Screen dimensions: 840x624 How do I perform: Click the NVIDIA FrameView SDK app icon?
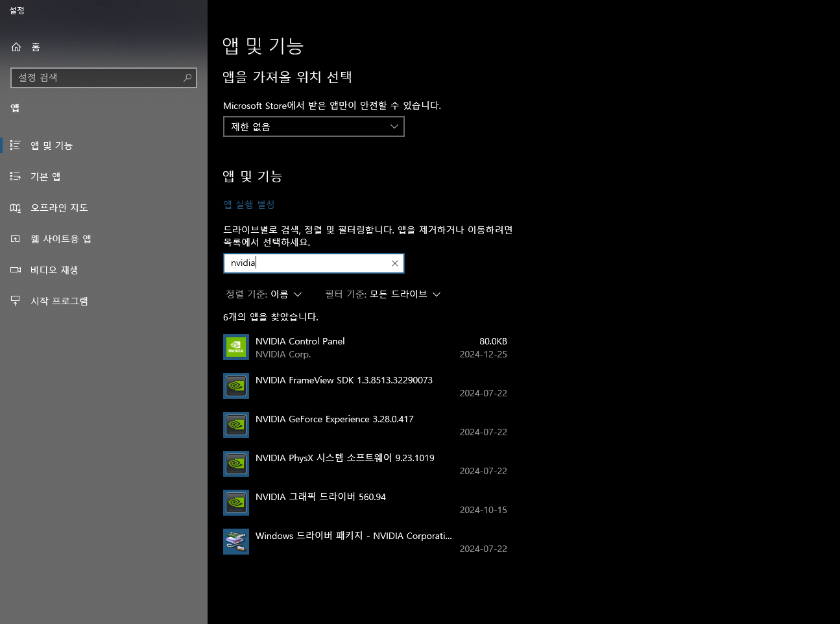[236, 386]
